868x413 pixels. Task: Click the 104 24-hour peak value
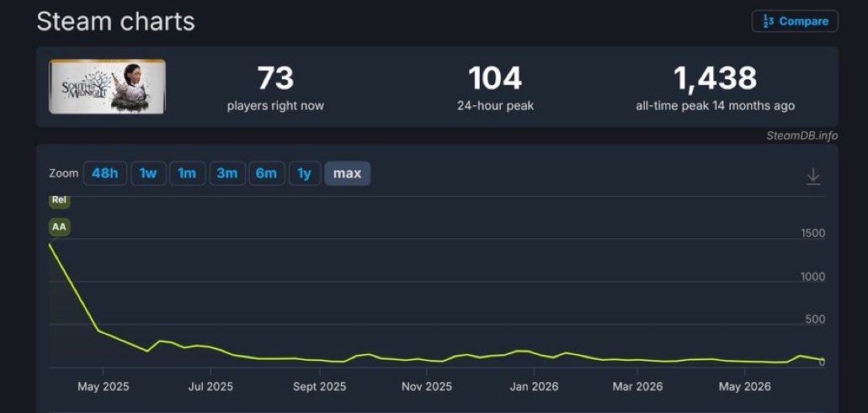(x=495, y=78)
